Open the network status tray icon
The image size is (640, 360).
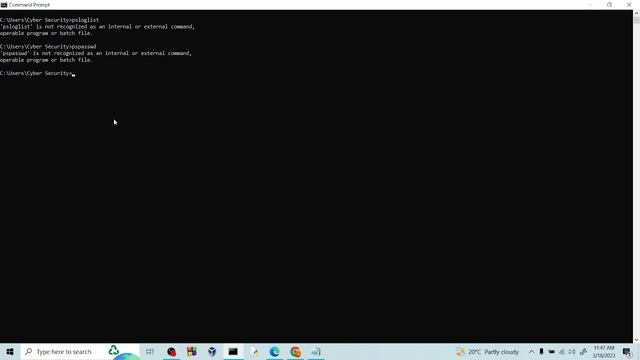pyautogui.click(x=562, y=351)
